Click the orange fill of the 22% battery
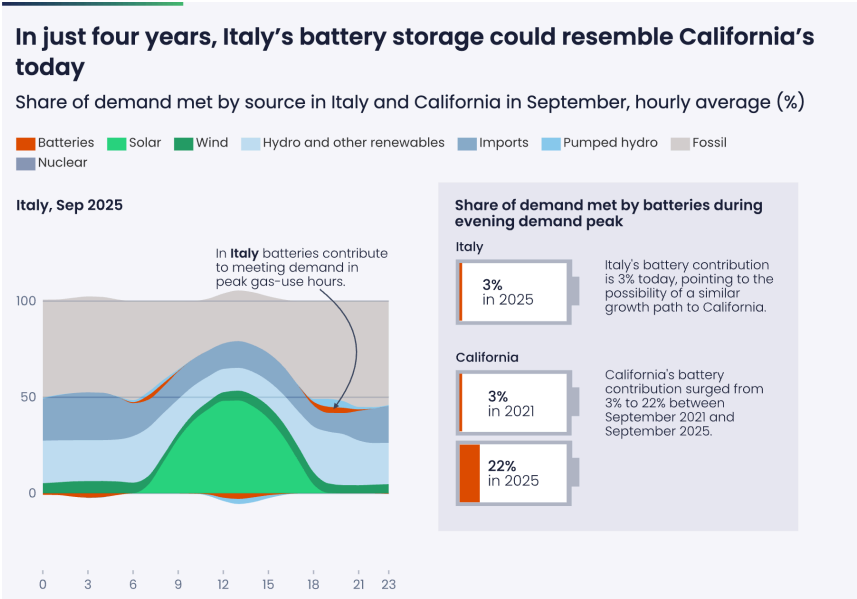The height and width of the screenshot is (599, 857). pos(469,473)
